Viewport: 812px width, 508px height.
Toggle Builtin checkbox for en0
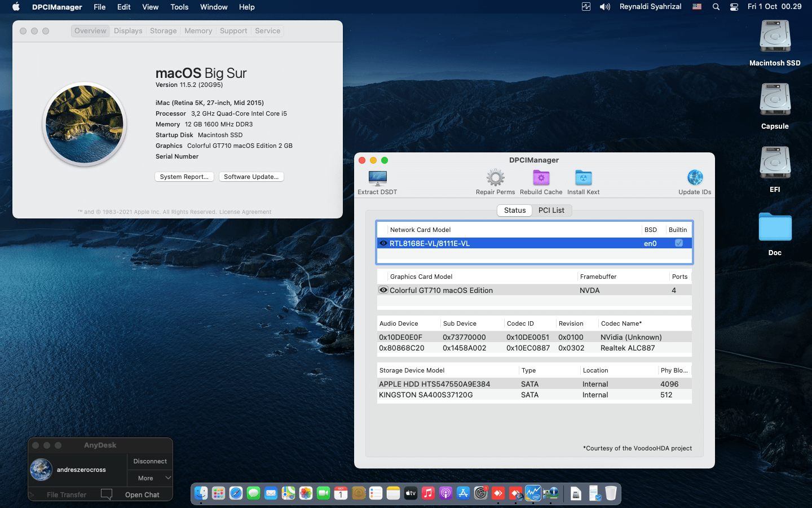[679, 243]
